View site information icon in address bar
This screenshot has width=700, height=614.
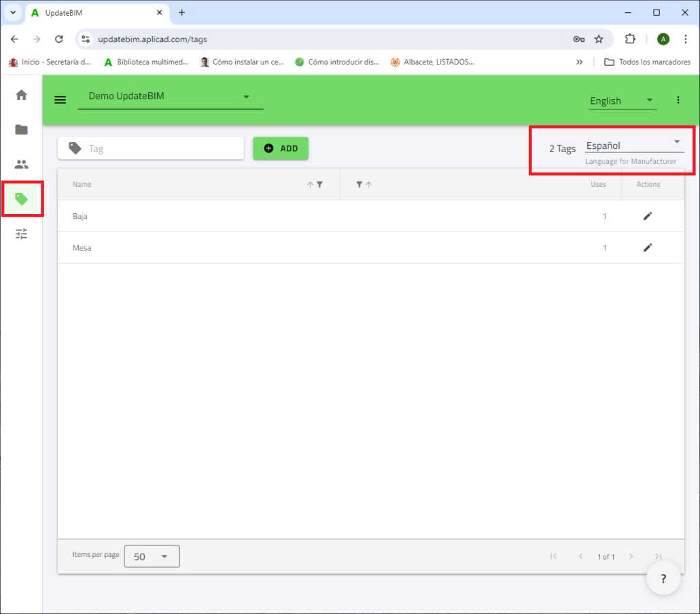pos(86,39)
